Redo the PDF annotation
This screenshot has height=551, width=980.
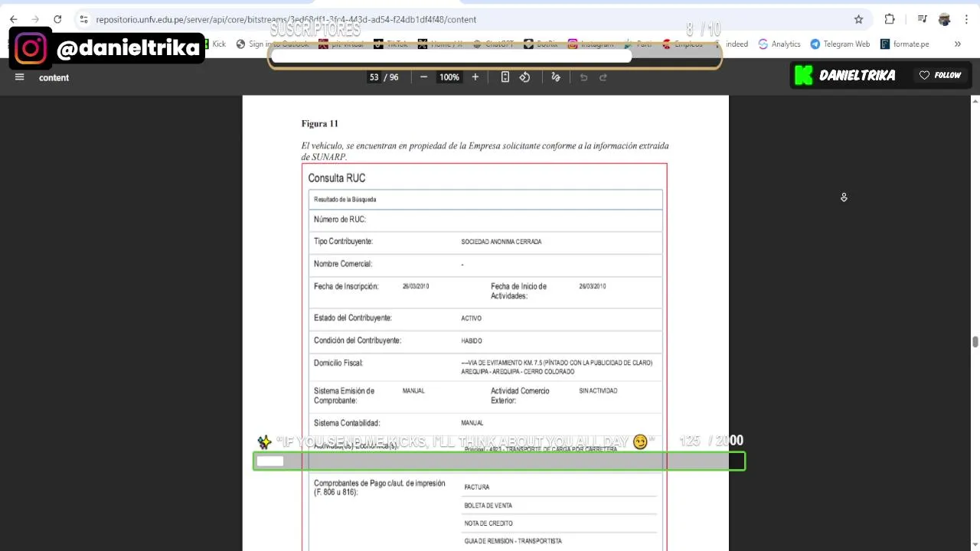click(x=603, y=77)
